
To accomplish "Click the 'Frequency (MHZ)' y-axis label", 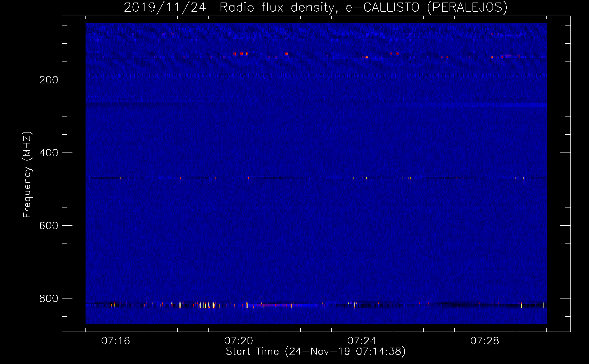I will [x=27, y=175].
